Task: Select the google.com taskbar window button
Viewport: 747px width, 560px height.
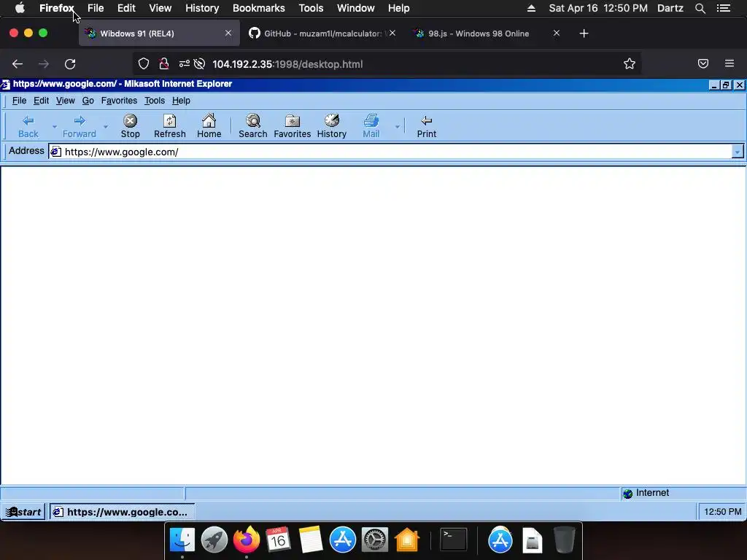Action: point(123,512)
